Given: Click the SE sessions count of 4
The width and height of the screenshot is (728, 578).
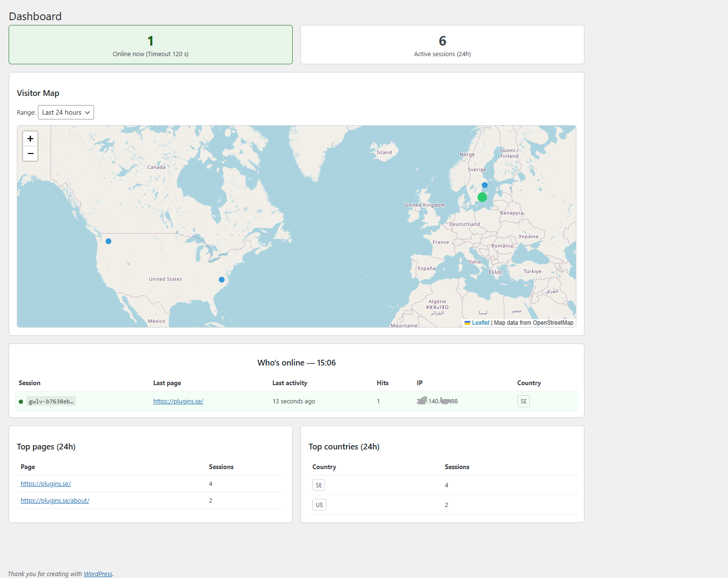Looking at the screenshot, I should point(446,485).
